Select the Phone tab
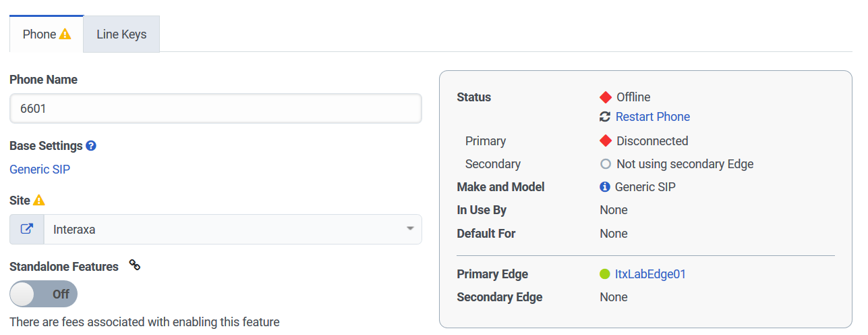Image resolution: width=868 pixels, height=335 pixels. click(x=39, y=34)
